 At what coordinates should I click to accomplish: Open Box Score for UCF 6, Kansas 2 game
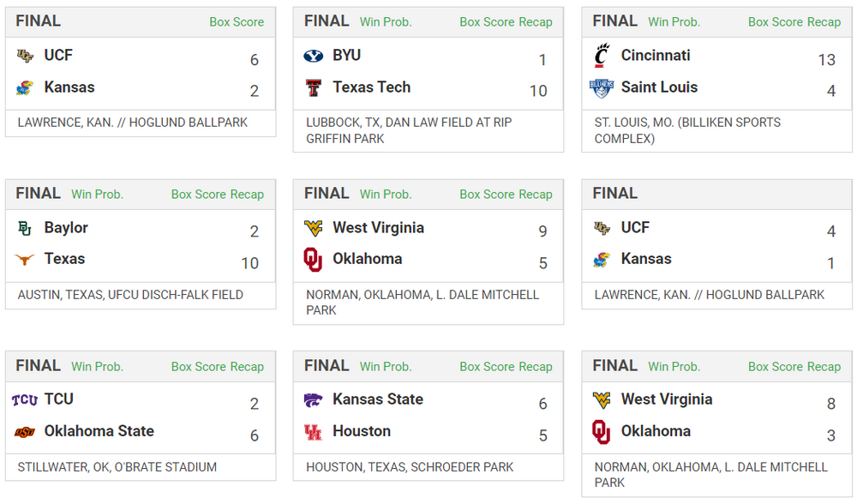237,22
